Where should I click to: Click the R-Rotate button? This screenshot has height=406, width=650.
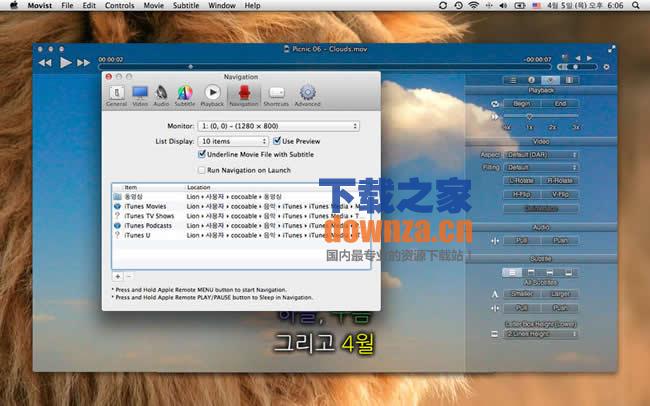tap(560, 181)
